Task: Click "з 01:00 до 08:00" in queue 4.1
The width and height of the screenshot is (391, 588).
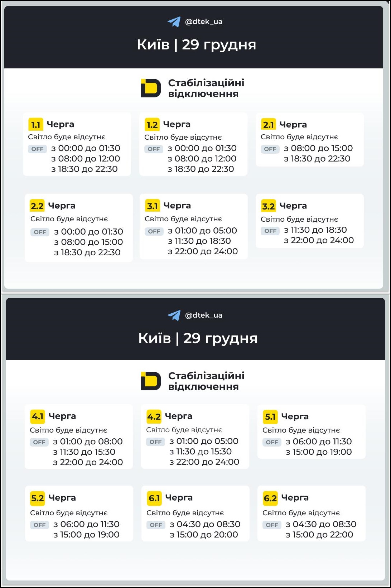Action: pyautogui.click(x=88, y=442)
